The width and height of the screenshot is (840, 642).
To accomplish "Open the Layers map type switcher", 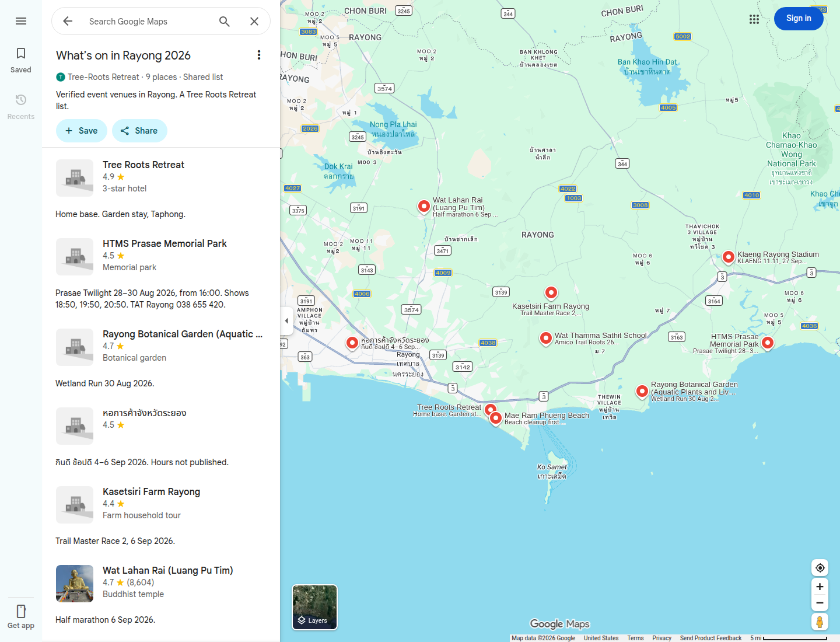I will point(314,608).
